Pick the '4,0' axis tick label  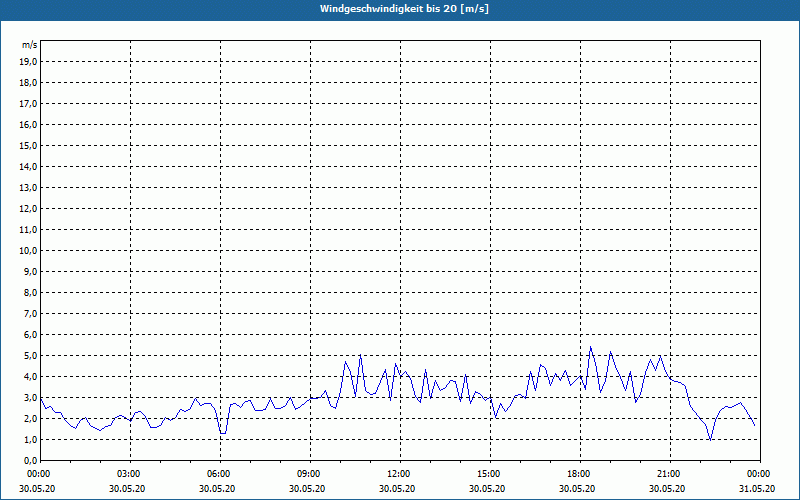tap(31, 377)
